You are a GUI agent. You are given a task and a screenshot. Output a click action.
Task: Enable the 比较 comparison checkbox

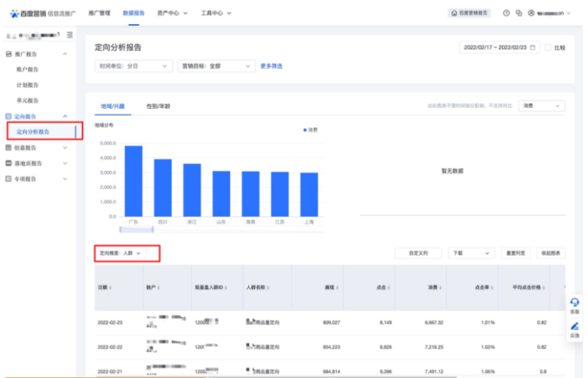pos(548,47)
